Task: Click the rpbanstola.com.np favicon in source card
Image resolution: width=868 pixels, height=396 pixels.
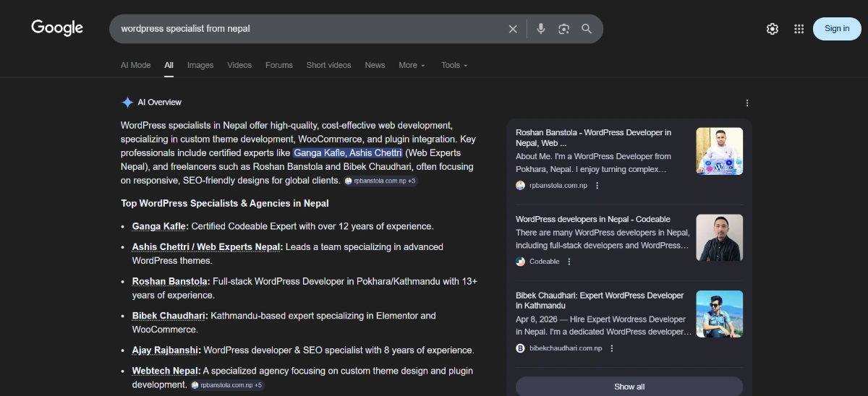Action: click(520, 186)
